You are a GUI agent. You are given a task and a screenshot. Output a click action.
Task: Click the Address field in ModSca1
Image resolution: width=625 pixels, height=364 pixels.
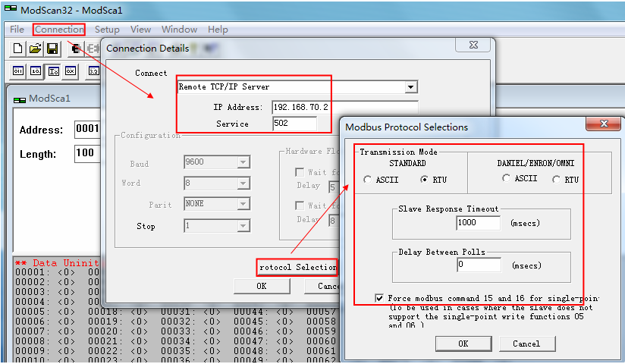[x=88, y=129]
